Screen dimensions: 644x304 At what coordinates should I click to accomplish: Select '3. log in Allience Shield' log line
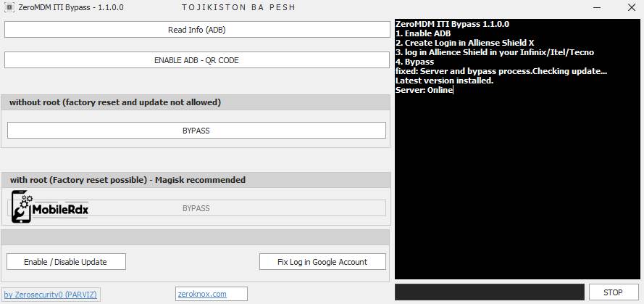coord(495,52)
